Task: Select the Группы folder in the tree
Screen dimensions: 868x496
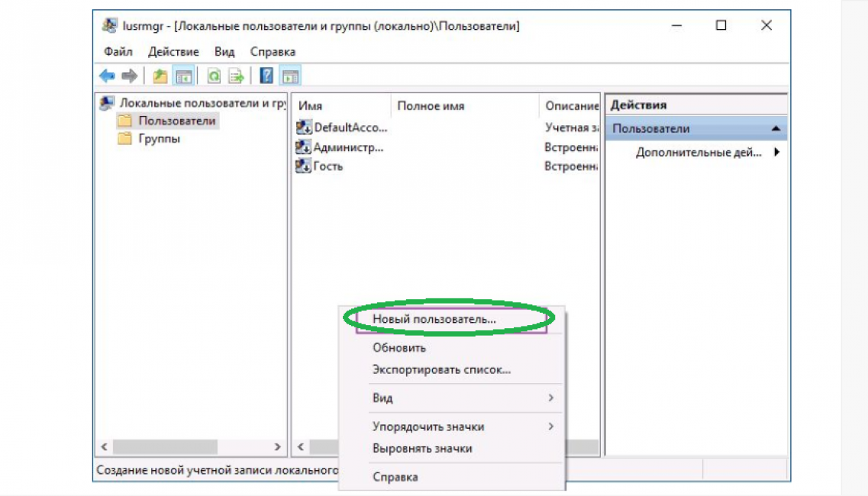Action: [x=159, y=138]
